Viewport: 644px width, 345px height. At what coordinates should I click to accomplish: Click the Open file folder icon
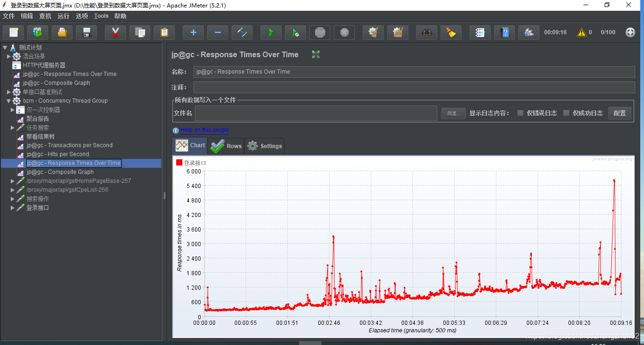pos(62,32)
